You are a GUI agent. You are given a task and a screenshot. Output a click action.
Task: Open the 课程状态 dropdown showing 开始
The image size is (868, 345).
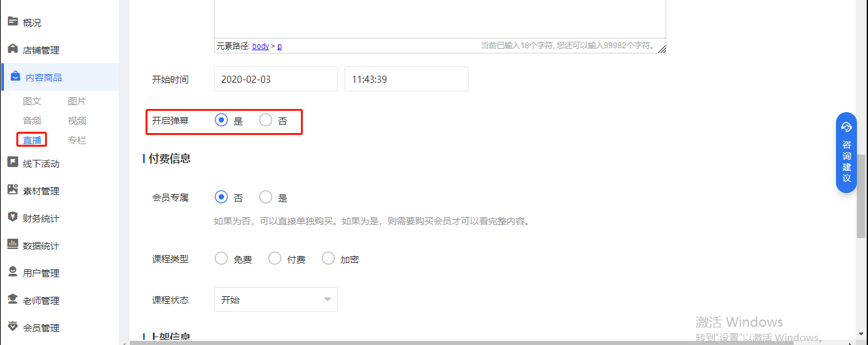276,299
